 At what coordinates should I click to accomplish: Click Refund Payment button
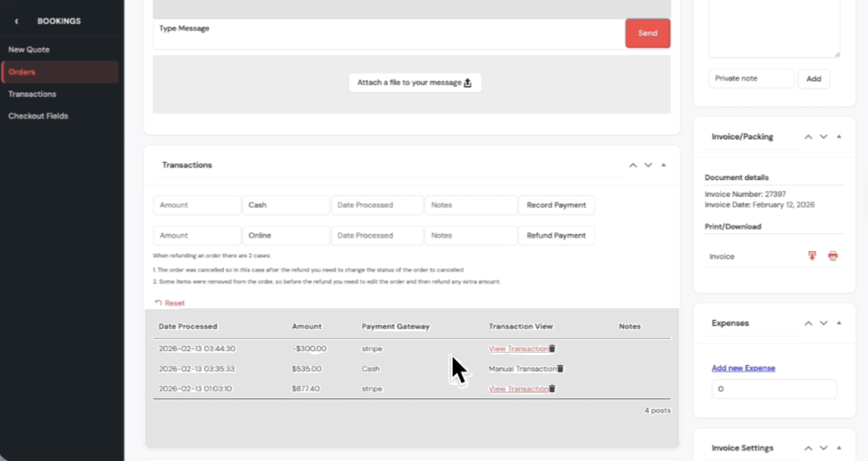(x=556, y=235)
